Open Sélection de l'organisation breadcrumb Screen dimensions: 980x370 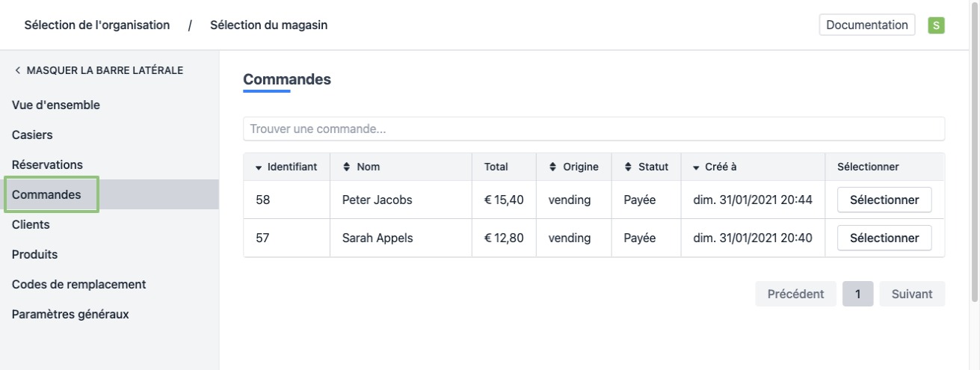[x=96, y=25]
